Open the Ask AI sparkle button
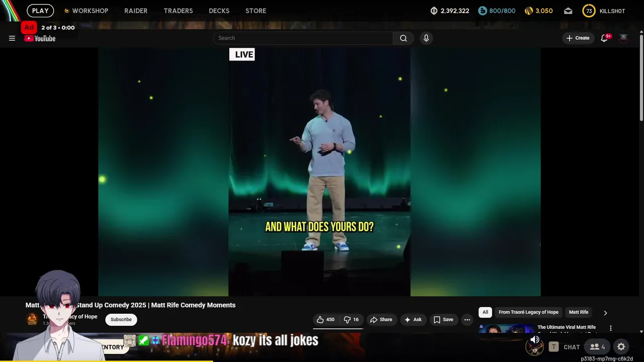 [413, 320]
